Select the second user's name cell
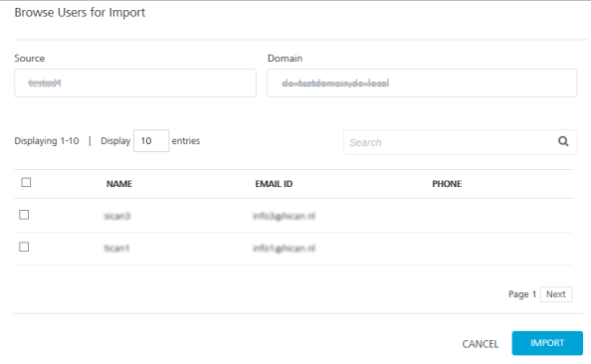The width and height of the screenshot is (591, 364). (116, 248)
